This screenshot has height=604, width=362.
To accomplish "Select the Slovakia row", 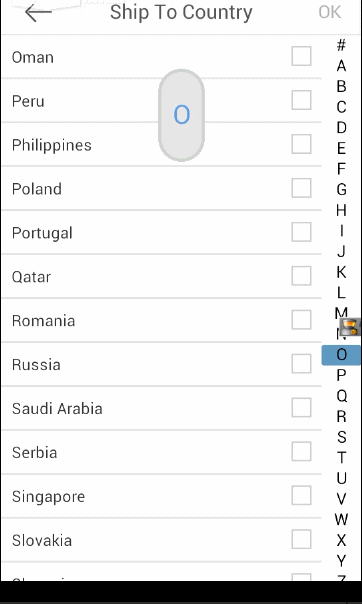I will click(x=162, y=540).
